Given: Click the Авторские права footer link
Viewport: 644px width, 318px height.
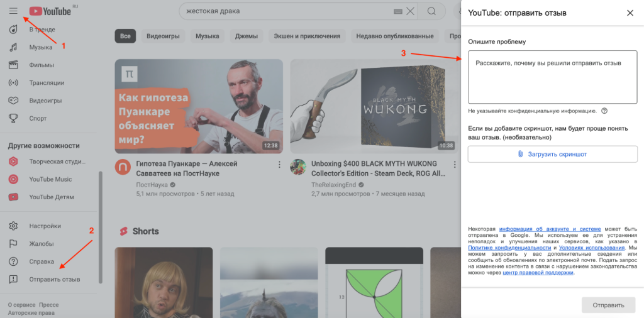Looking at the screenshot, I should click(31, 313).
